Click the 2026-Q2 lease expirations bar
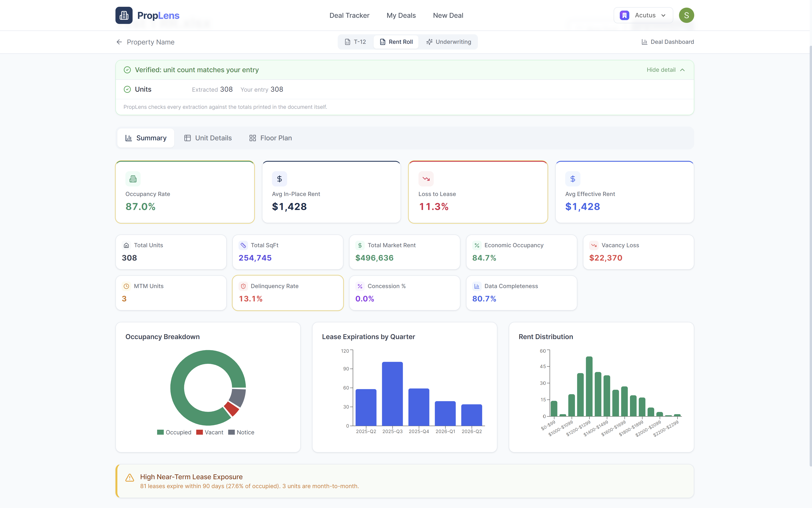This screenshot has height=508, width=812. coord(471,415)
